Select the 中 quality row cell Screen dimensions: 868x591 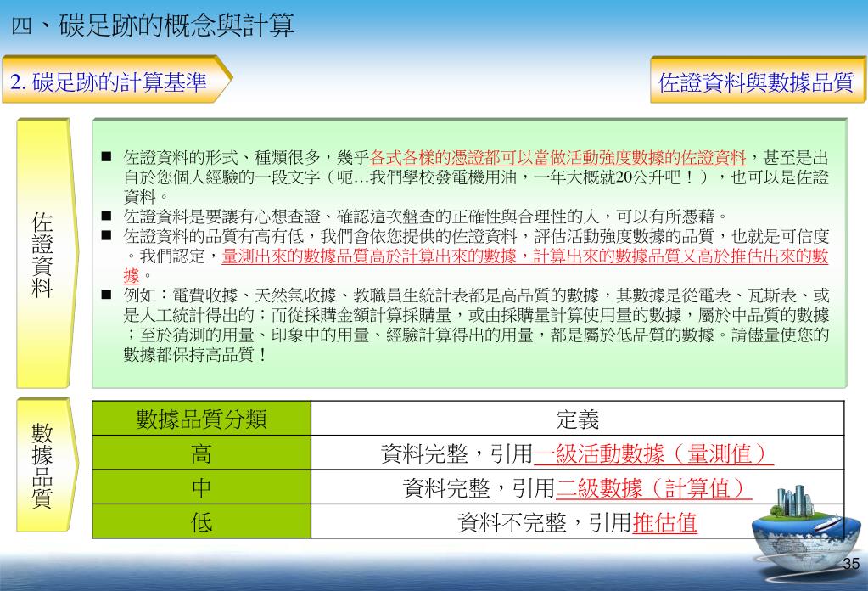(201, 487)
